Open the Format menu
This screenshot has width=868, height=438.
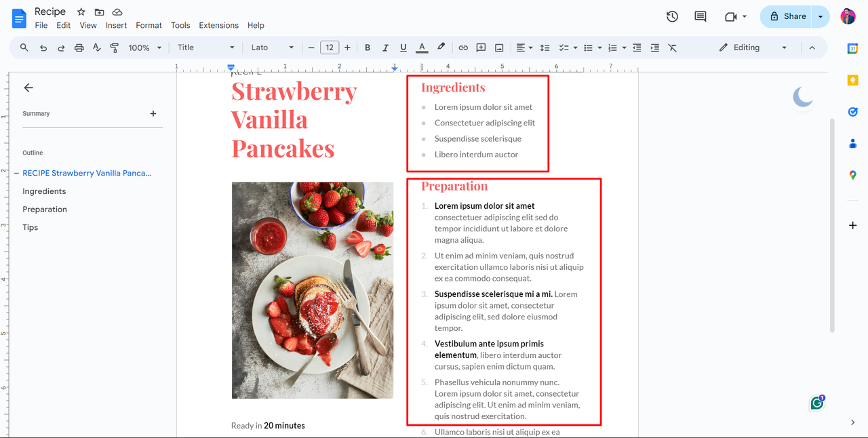149,25
